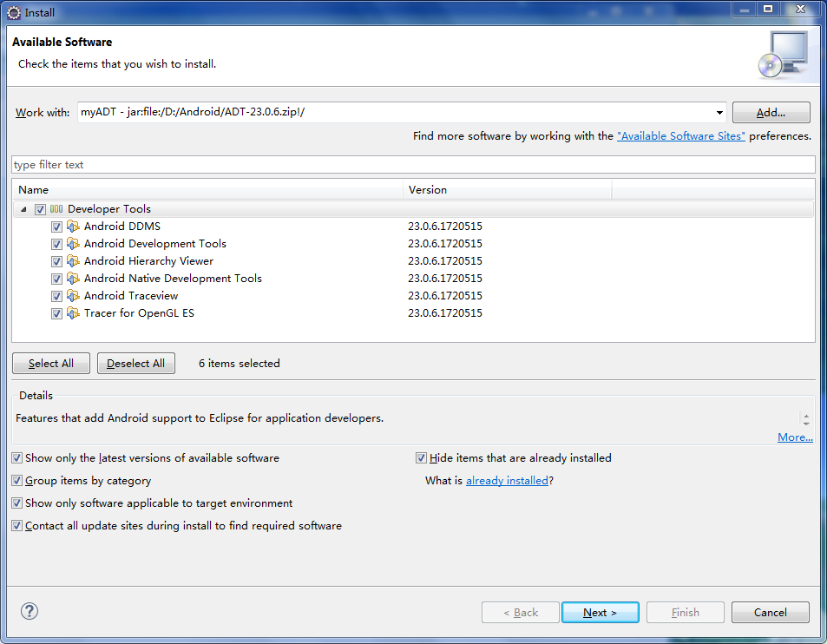This screenshot has width=827, height=644.
Task: Click the Android Native Development Tools icon
Action: click(73, 279)
